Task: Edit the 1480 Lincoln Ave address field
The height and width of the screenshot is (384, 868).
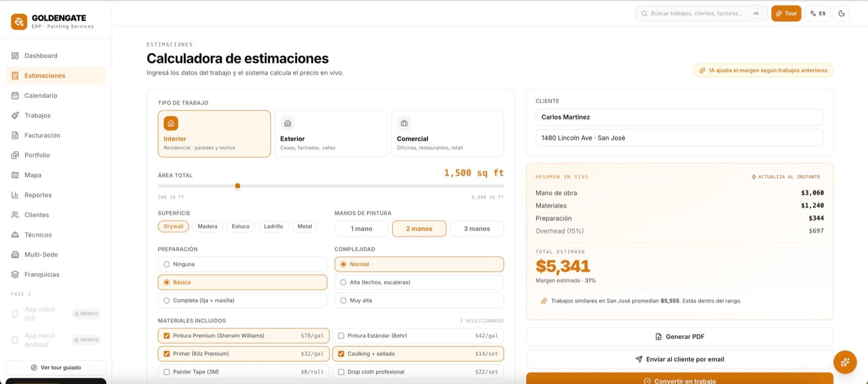Action: pyautogui.click(x=680, y=138)
